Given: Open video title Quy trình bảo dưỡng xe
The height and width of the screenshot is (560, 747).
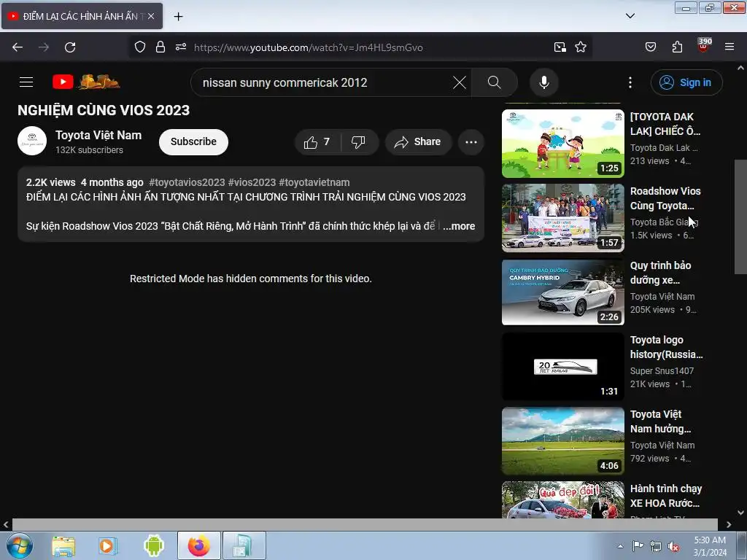Looking at the screenshot, I should click(x=660, y=273).
